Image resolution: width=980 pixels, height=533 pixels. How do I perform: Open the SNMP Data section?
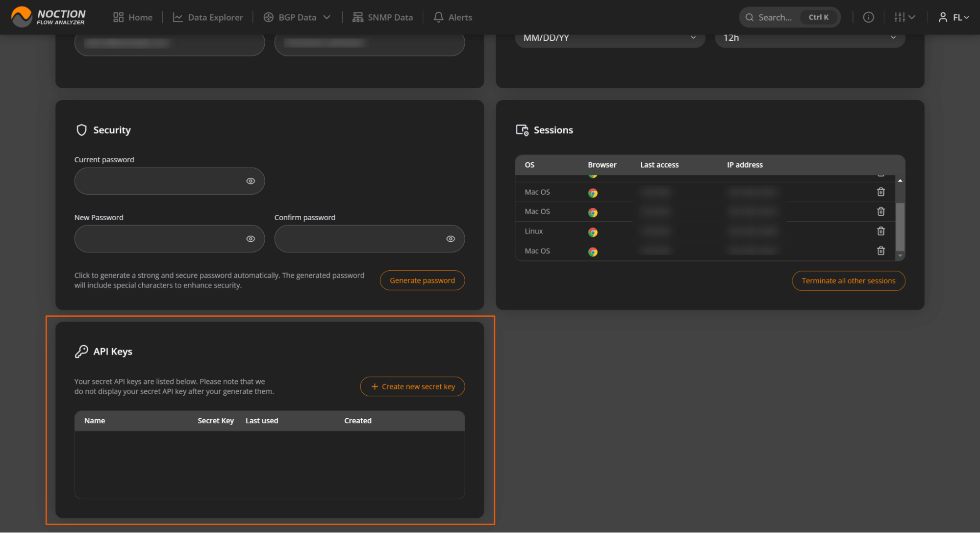tap(382, 17)
